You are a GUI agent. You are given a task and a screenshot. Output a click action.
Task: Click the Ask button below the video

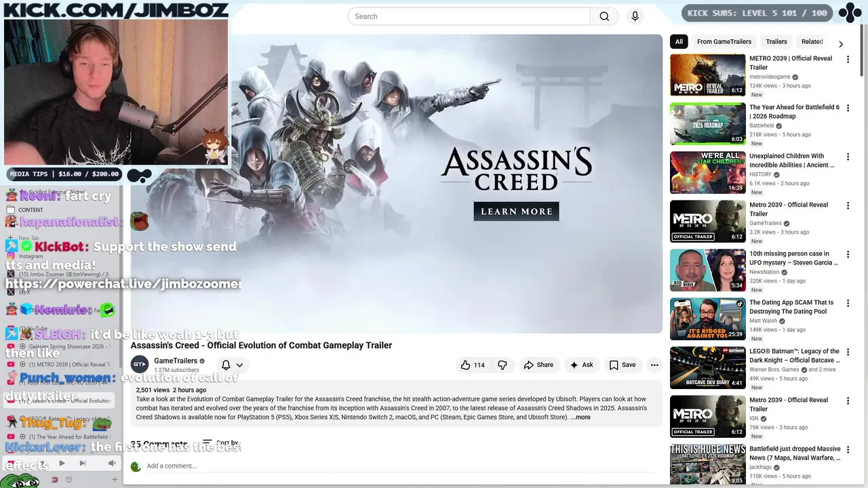[581, 365]
